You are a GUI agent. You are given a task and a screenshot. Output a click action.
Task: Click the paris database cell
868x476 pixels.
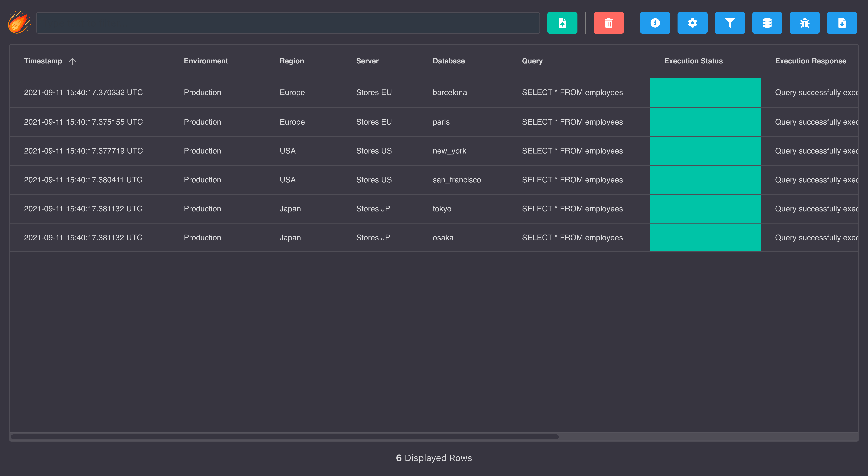pyautogui.click(x=441, y=122)
